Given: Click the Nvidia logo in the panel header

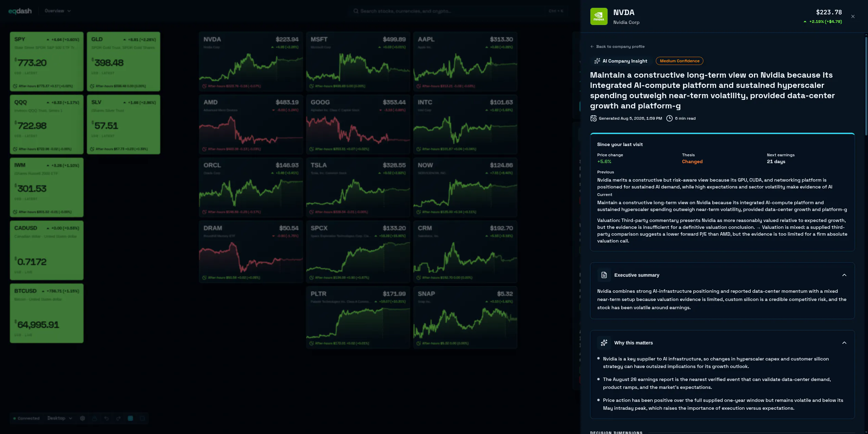Looking at the screenshot, I should (x=599, y=16).
